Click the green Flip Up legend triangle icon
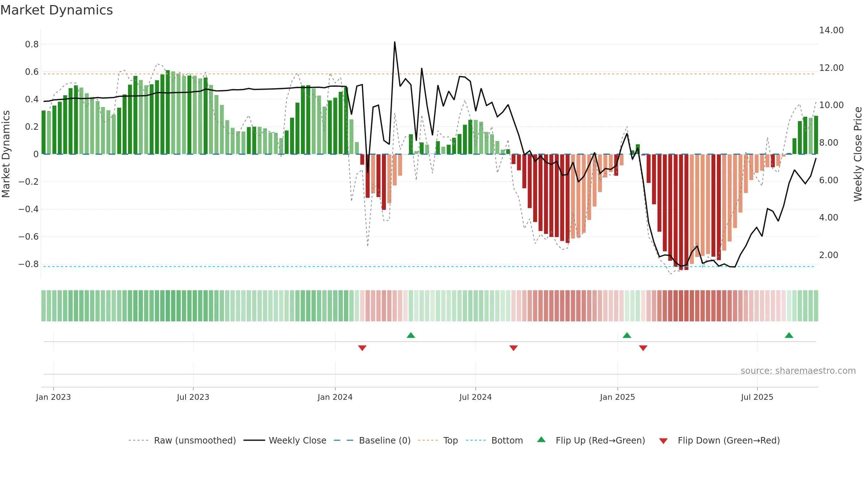Viewport: 868px width, 488px height. tap(541, 440)
